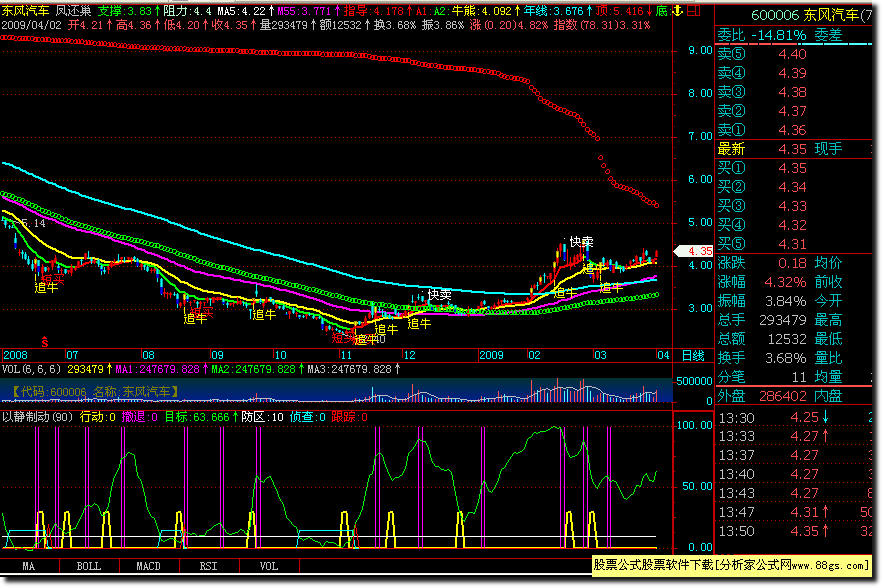Viewport: 884px width, 588px height.
Task: Click the 振幅 3.84% row
Action: click(x=794, y=301)
